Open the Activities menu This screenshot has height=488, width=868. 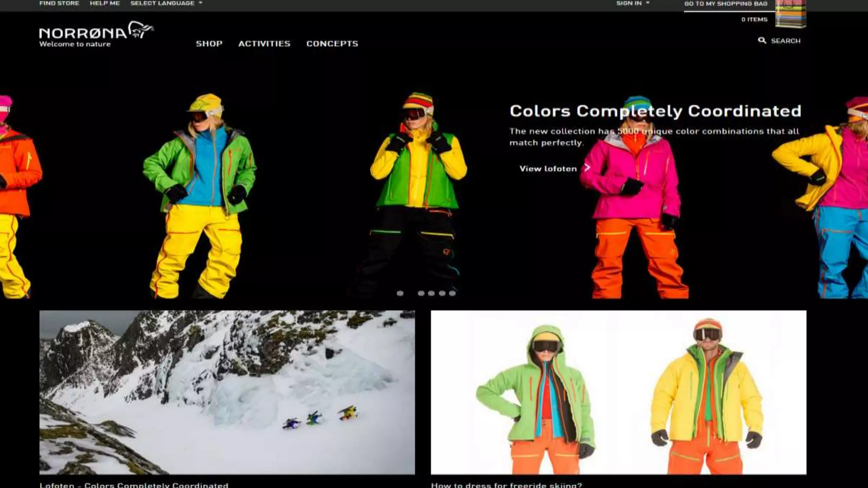click(264, 44)
